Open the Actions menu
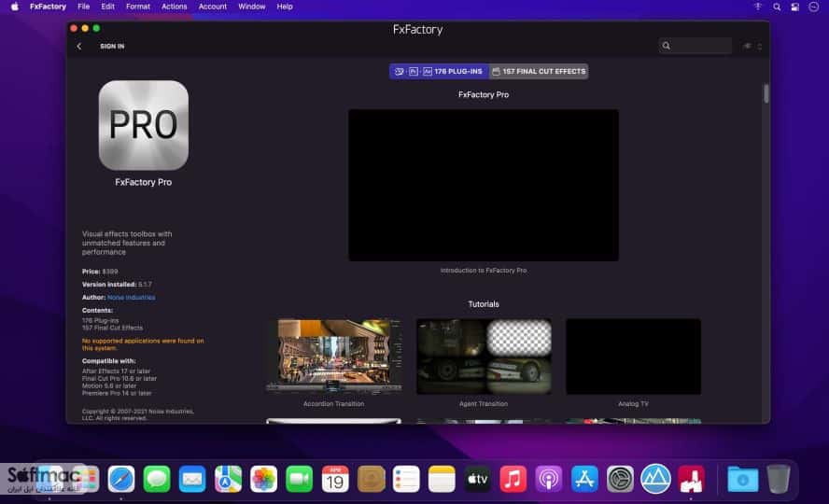The image size is (829, 504). 174,7
